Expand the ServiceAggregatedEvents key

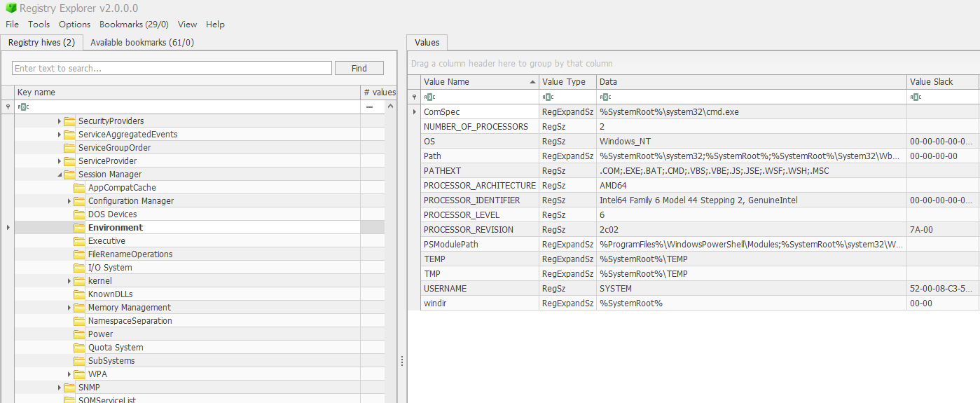pos(60,135)
